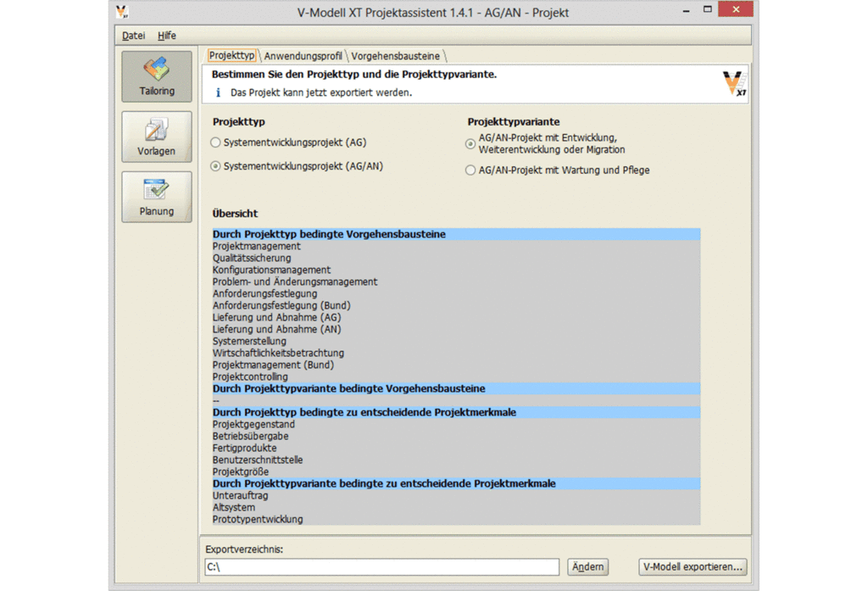Open the Tailoring section in the sidebar
The image size is (868, 591).
[157, 76]
